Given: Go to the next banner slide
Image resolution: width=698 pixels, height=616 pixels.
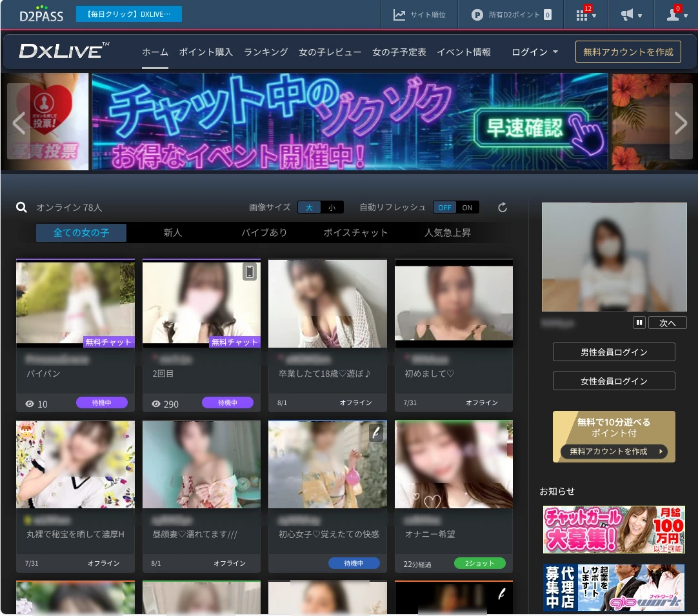Looking at the screenshot, I should 681,121.
